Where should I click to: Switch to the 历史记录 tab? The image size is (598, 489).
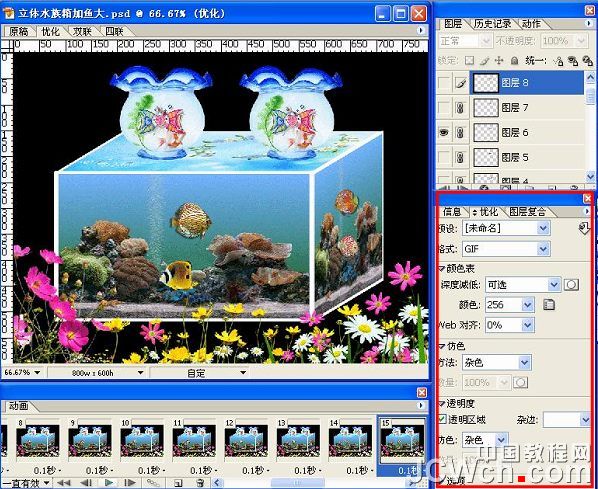[492, 24]
